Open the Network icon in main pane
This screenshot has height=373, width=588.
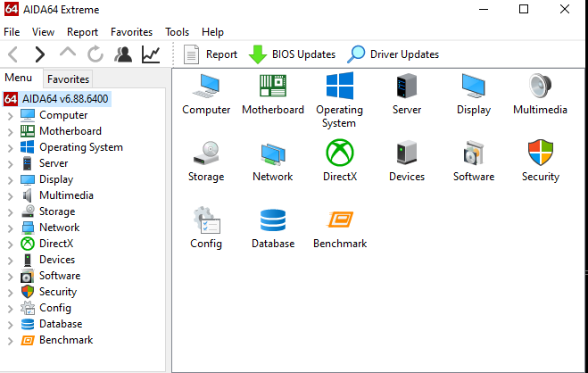tap(273, 153)
